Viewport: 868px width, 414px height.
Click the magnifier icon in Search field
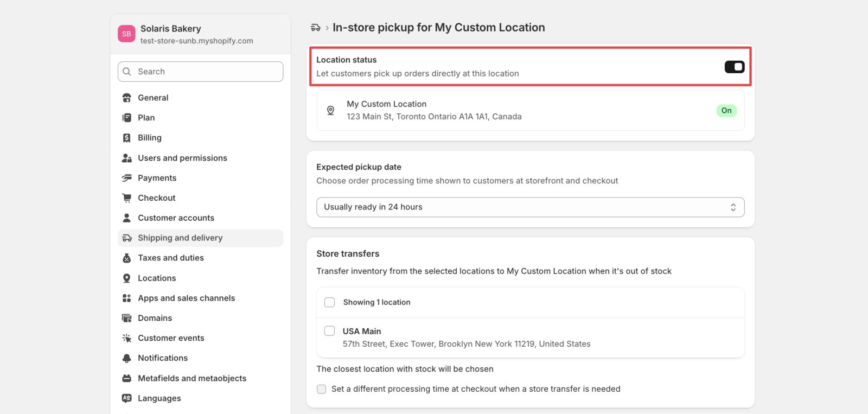tap(127, 72)
